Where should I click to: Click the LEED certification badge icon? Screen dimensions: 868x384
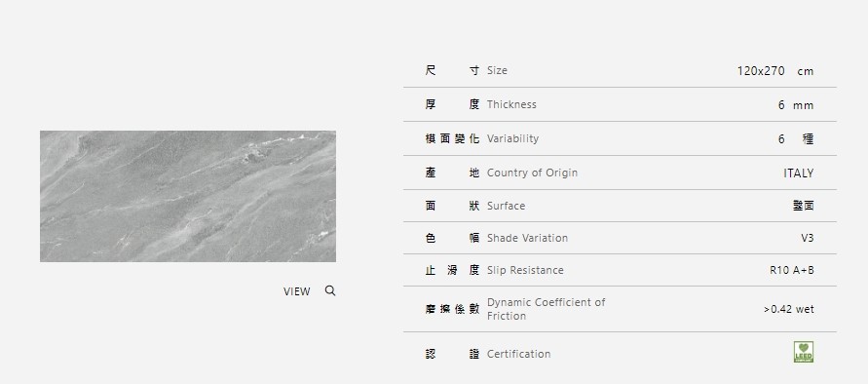point(804,352)
